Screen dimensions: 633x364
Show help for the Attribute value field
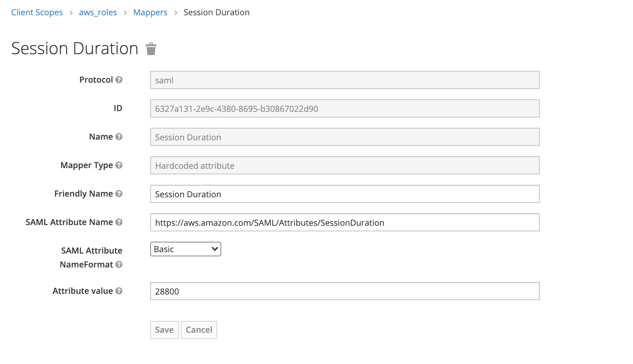(119, 291)
